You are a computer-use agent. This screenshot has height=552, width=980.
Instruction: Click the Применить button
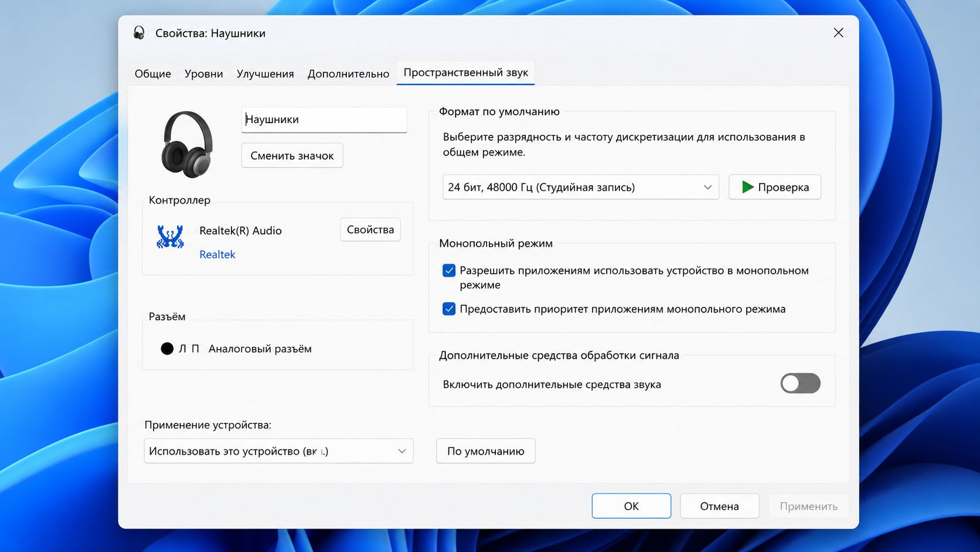pos(808,506)
